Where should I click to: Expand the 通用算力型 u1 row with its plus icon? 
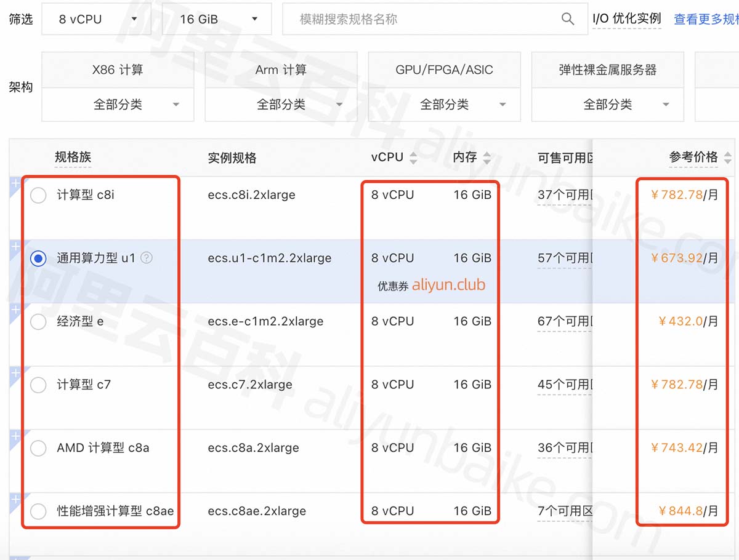[x=15, y=246]
